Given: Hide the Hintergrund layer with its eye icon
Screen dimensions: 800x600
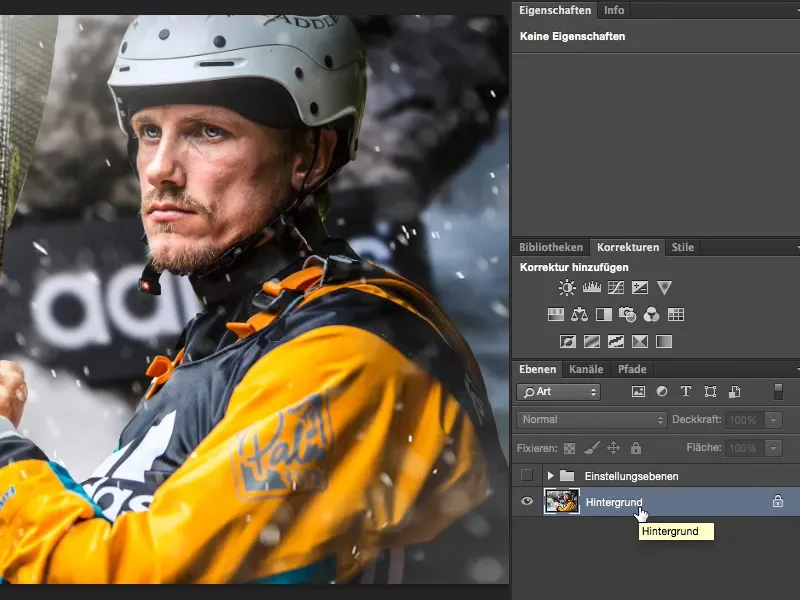Looking at the screenshot, I should coord(527,502).
